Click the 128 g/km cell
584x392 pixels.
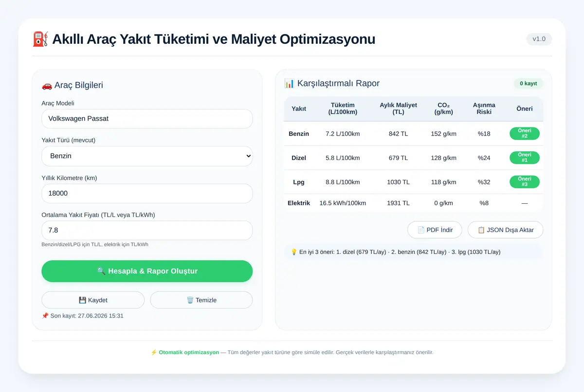[444, 158]
